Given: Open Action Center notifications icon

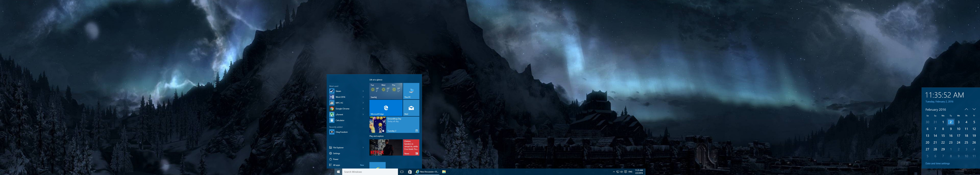Looking at the screenshot, I should tap(626, 172).
